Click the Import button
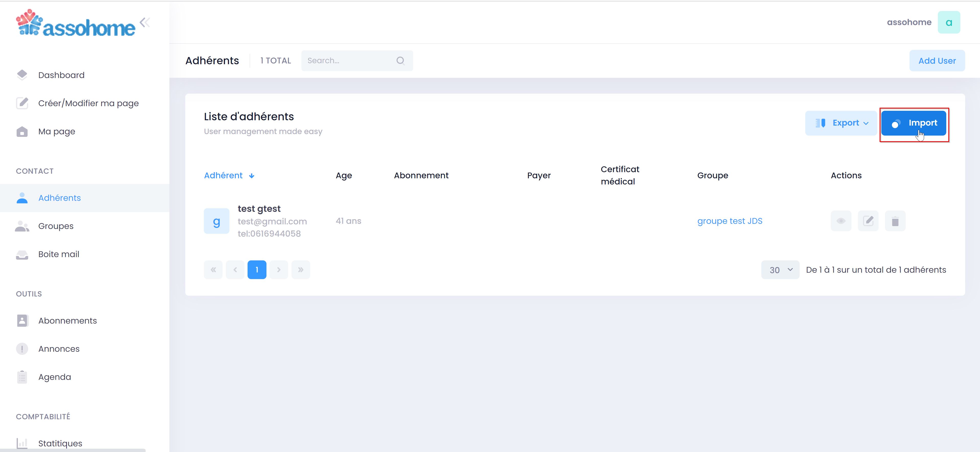This screenshot has width=980, height=452. [913, 123]
